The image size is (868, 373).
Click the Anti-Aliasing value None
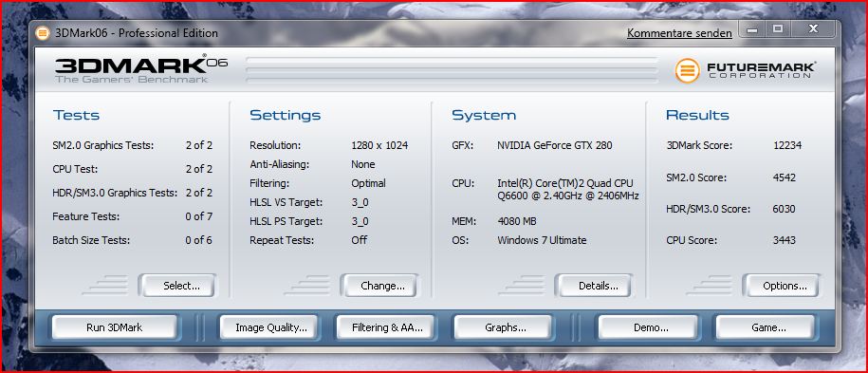click(x=363, y=164)
